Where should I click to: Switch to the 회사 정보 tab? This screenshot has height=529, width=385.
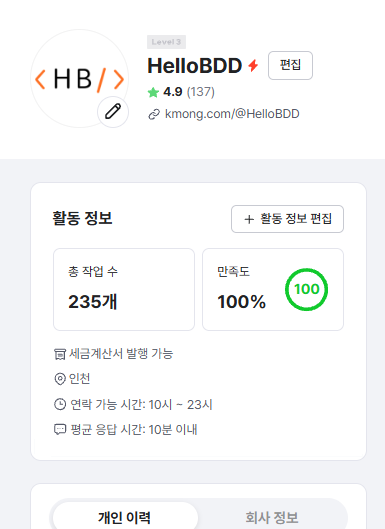(x=271, y=518)
